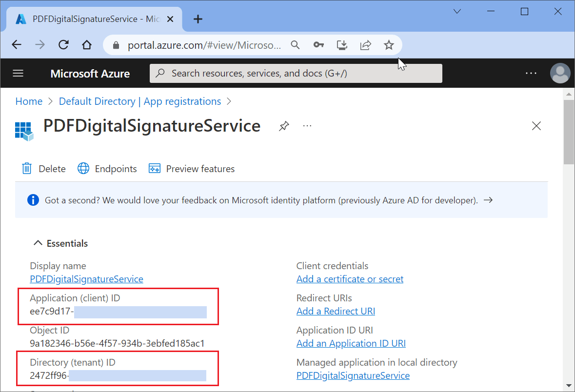Click Add a certificate or secret link
Screen dimensions: 575x392
pos(350,279)
